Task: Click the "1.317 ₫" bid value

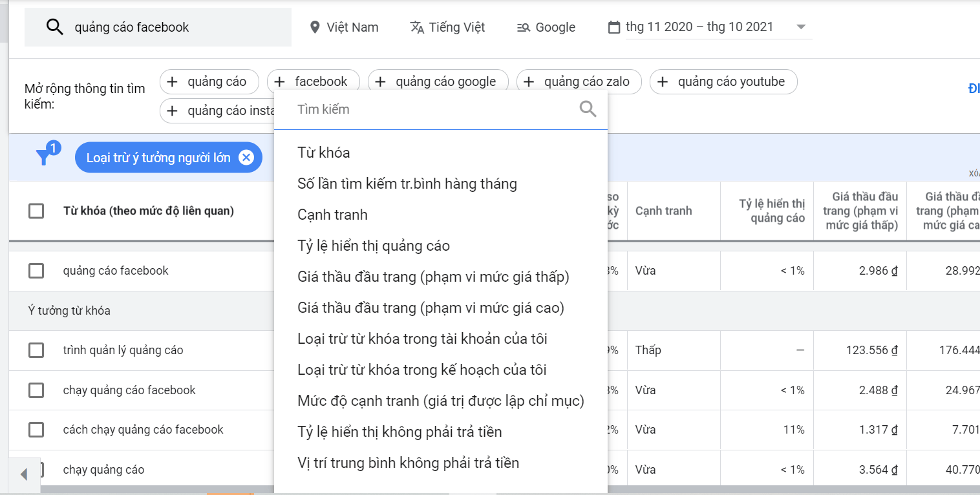Action: 879,430
